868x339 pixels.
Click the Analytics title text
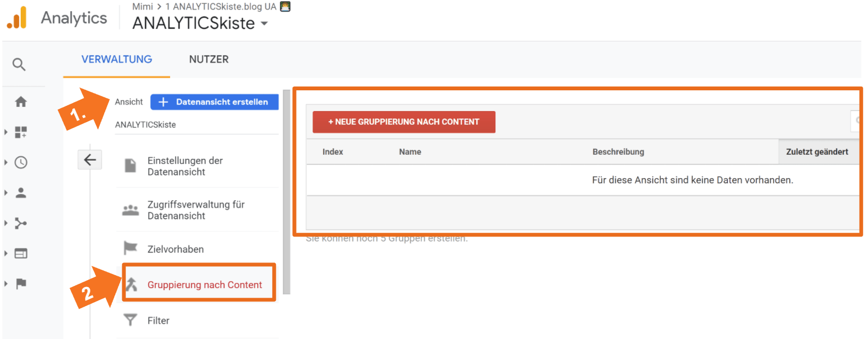click(x=74, y=18)
